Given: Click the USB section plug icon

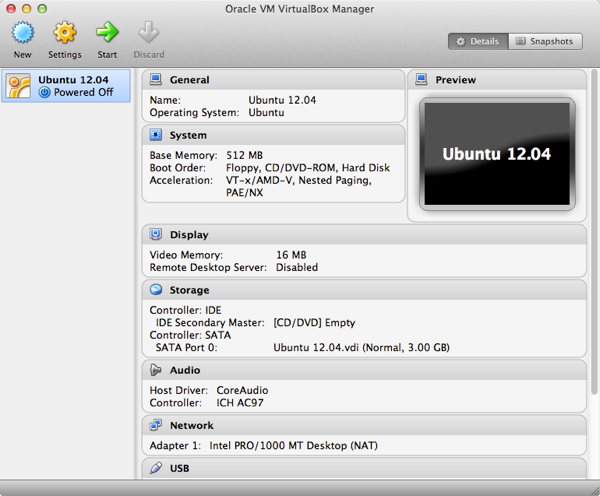Looking at the screenshot, I should [156, 468].
